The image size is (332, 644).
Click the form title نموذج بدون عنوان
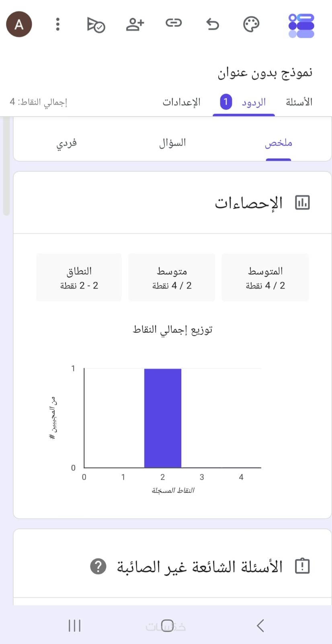(265, 73)
